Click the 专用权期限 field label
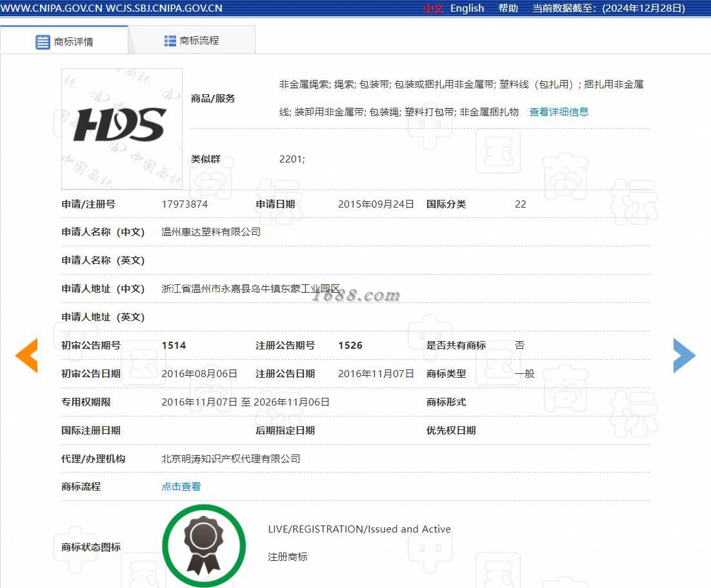The width and height of the screenshot is (711, 588). pyautogui.click(x=86, y=402)
